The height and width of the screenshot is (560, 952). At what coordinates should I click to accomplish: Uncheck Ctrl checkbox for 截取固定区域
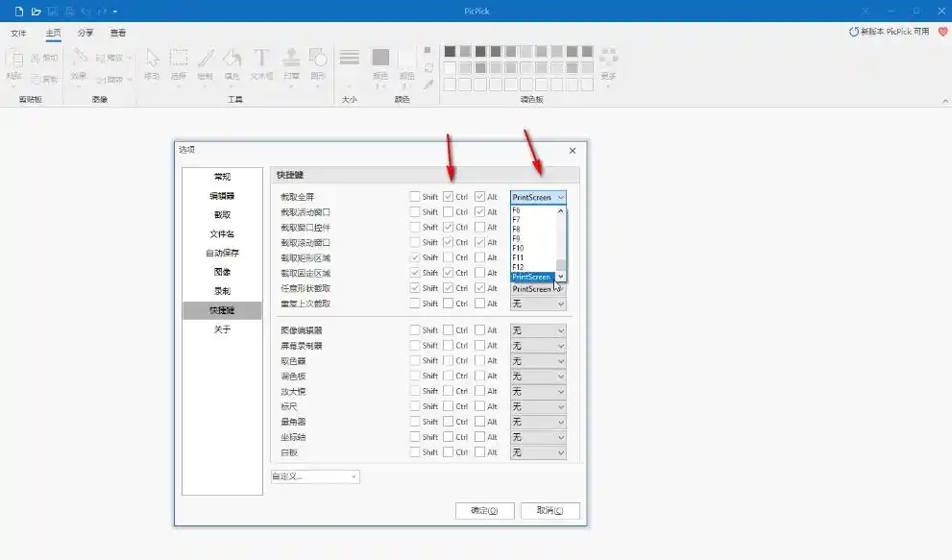(x=448, y=273)
